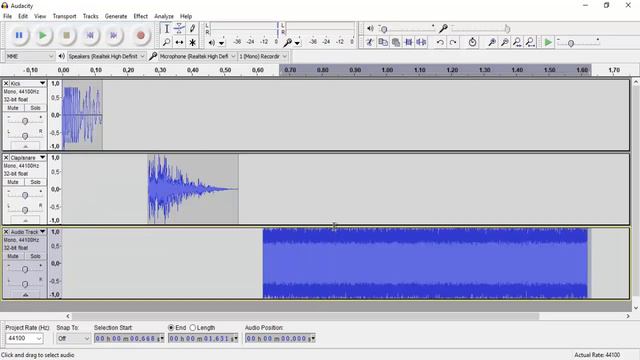Skip to end of project
The height and width of the screenshot is (360, 640).
click(113, 36)
